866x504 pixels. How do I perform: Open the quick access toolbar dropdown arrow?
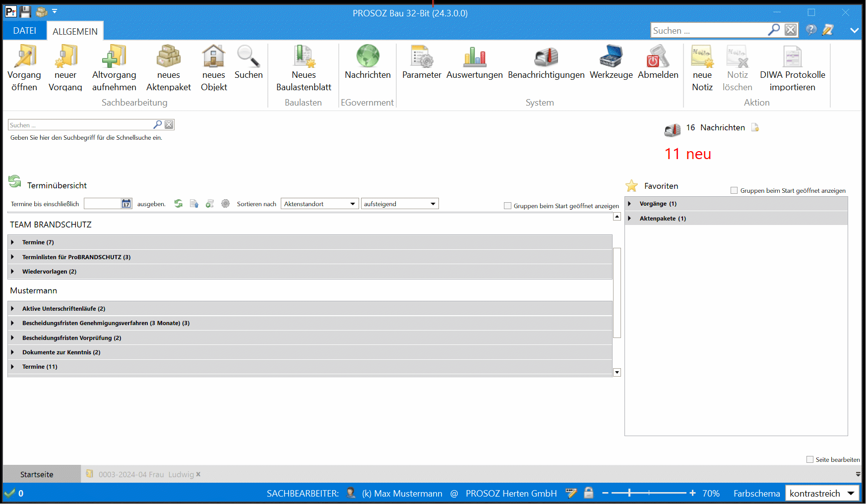click(x=55, y=11)
